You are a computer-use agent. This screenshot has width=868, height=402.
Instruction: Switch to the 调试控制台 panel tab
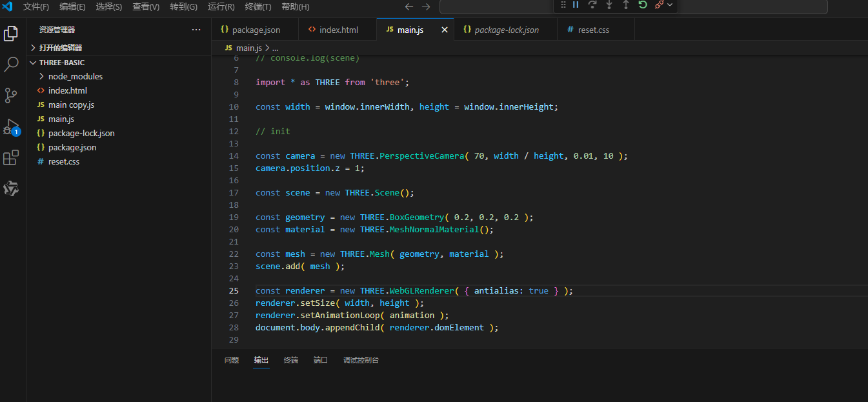[361, 360]
